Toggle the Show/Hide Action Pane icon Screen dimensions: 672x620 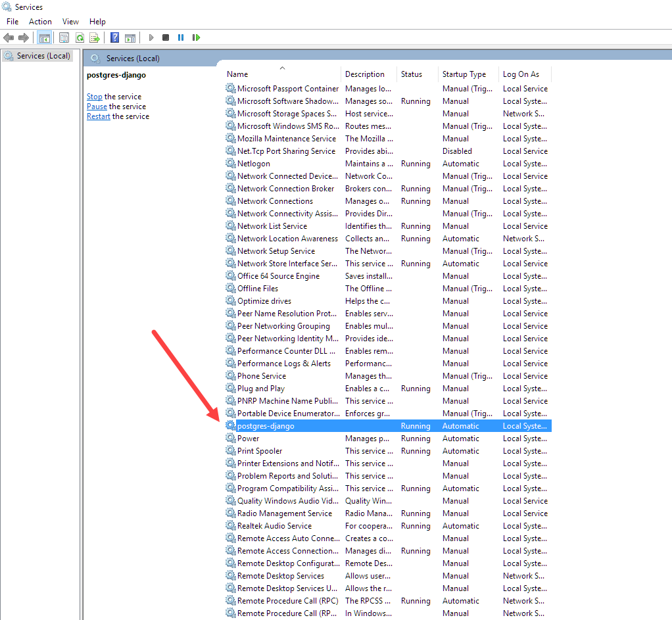click(130, 37)
